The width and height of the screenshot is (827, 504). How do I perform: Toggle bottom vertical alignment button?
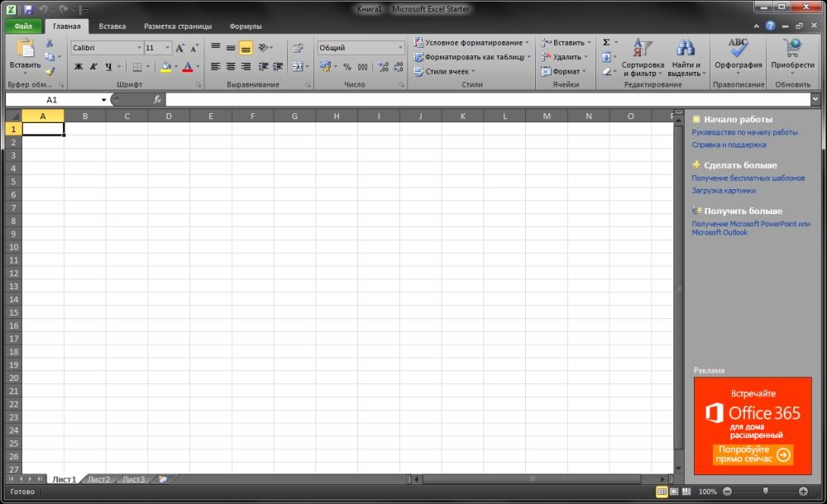(x=246, y=48)
